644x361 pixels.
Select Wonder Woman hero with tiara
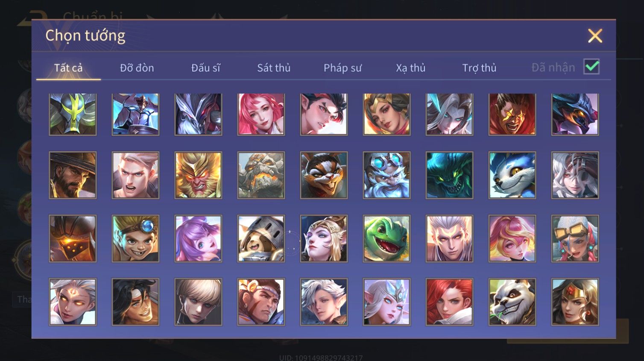[x=575, y=302]
